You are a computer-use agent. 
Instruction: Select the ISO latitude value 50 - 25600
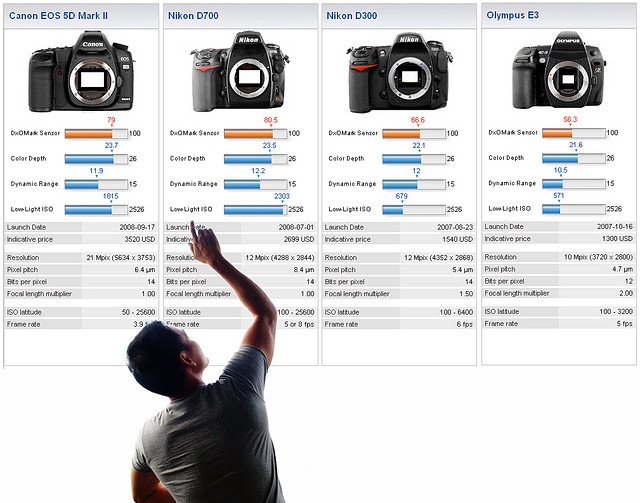[x=138, y=312]
